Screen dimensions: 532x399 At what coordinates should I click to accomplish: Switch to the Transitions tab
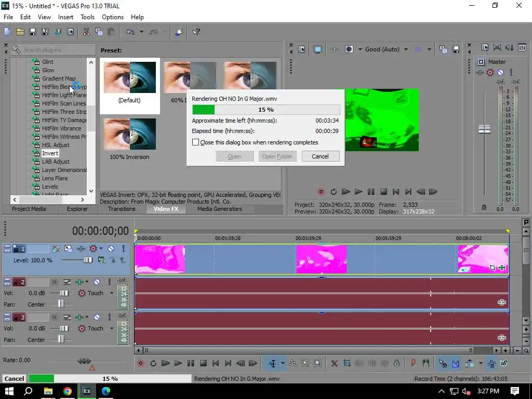coord(122,209)
